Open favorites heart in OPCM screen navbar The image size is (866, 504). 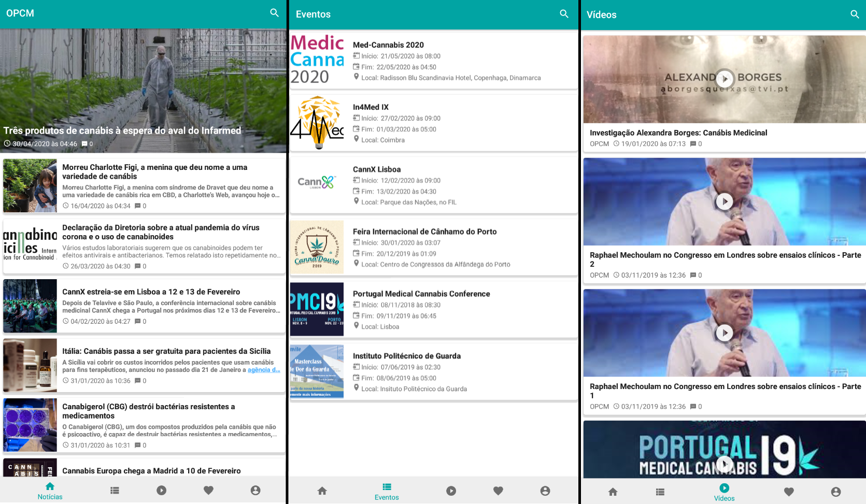pyautogui.click(x=208, y=490)
